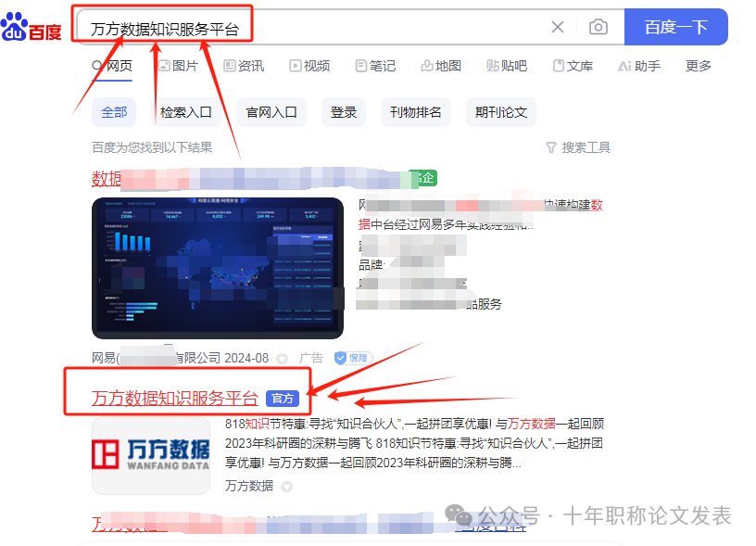Select the 期刊论文 filter chip
The height and width of the screenshot is (546, 756).
coord(501,112)
